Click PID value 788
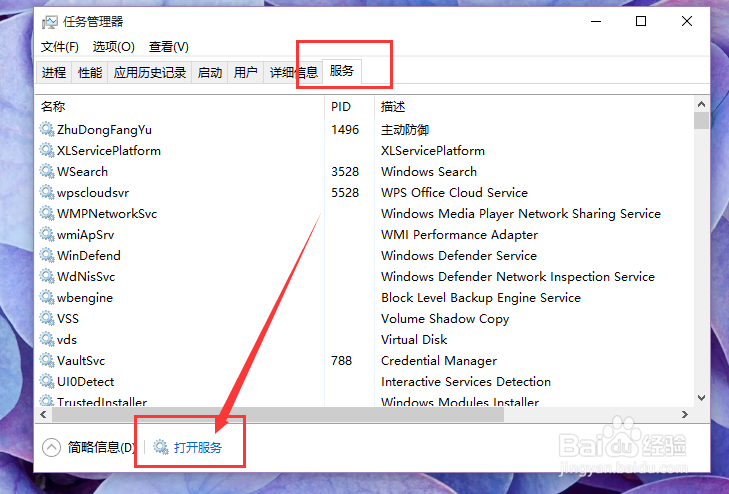 pos(342,361)
